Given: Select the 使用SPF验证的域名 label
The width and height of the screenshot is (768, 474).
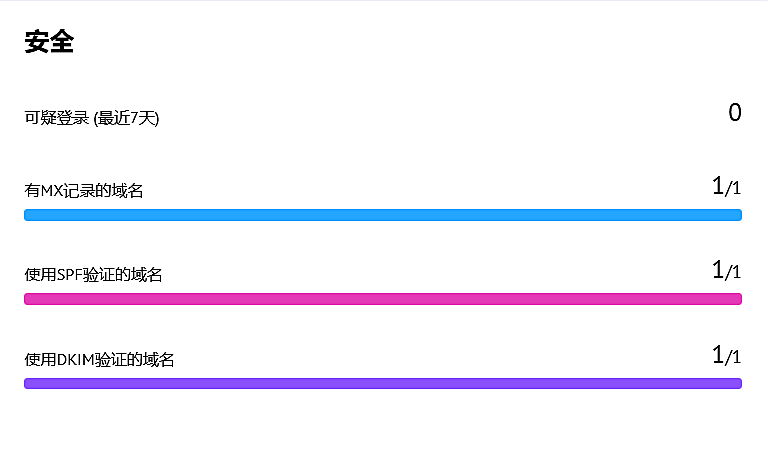Looking at the screenshot, I should (93, 275).
